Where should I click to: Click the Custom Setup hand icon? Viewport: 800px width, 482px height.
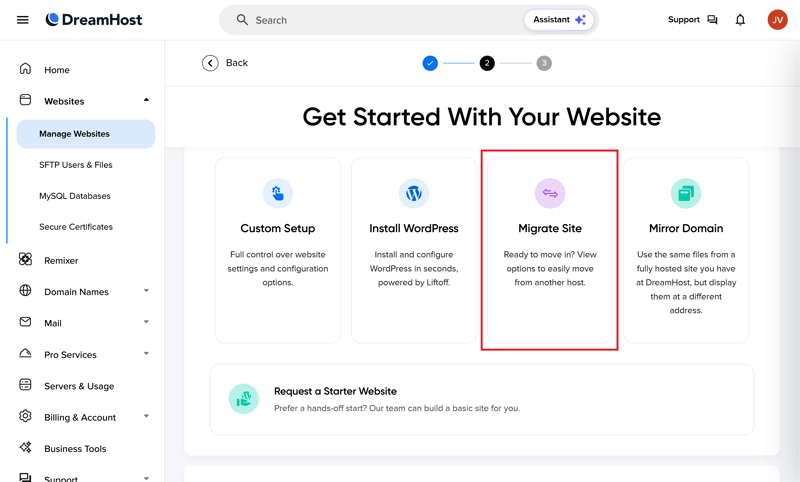pyautogui.click(x=278, y=193)
